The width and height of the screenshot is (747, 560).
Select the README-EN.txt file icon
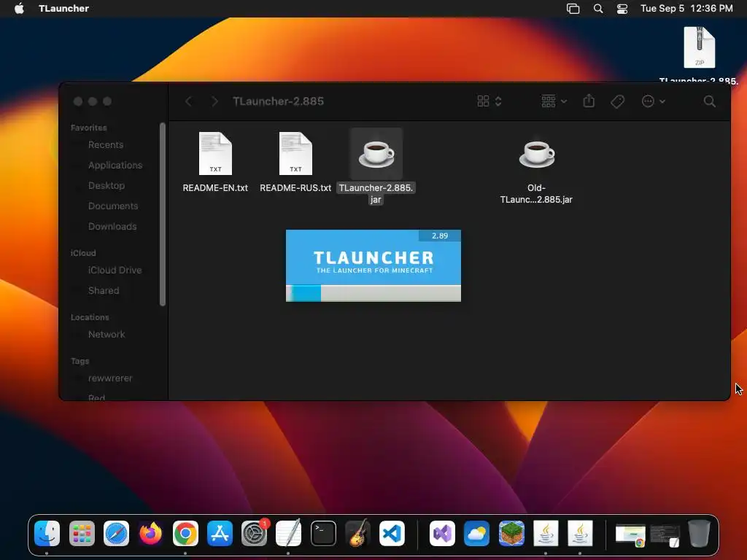(215, 153)
